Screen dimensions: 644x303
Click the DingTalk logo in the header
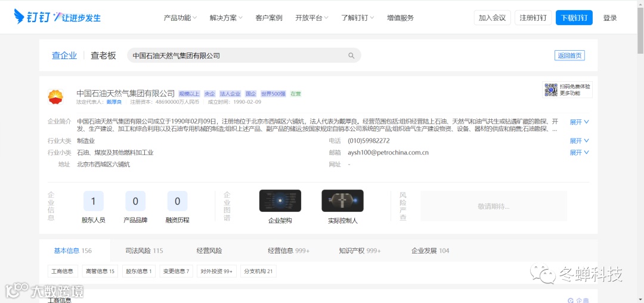click(x=57, y=17)
